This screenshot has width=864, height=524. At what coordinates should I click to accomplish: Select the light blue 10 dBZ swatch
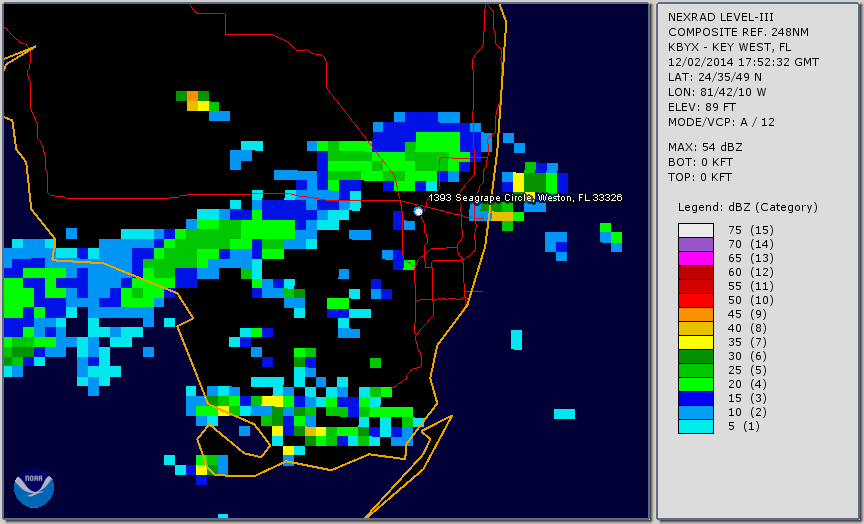click(696, 413)
